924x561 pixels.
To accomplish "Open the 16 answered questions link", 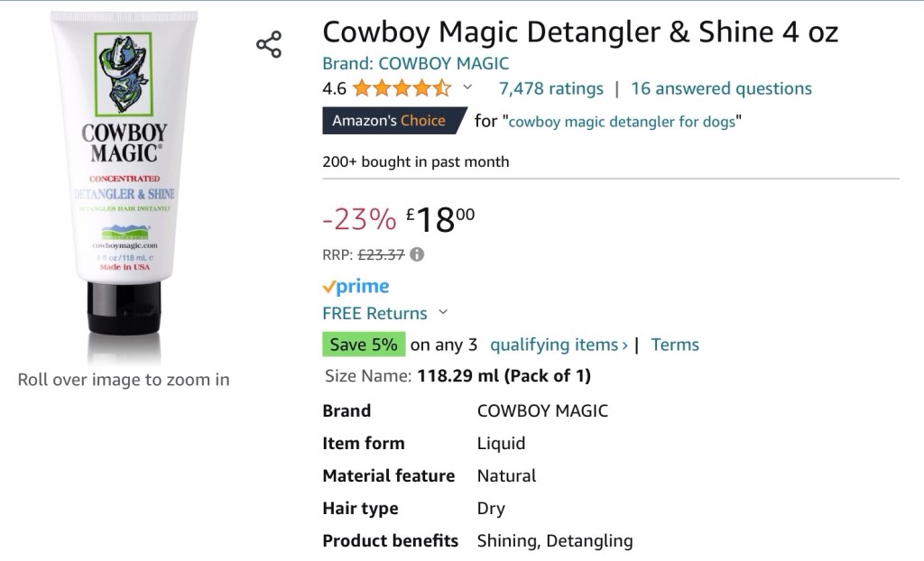I will pos(721,88).
